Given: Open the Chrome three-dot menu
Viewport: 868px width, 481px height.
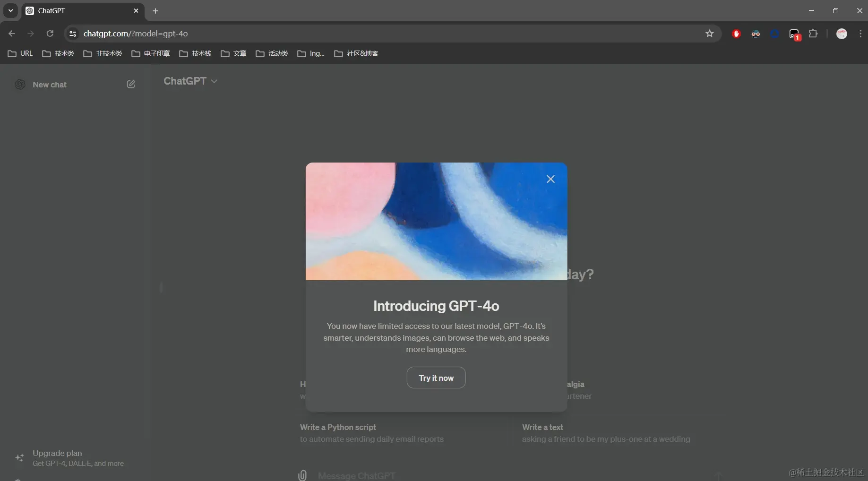Looking at the screenshot, I should (x=860, y=34).
